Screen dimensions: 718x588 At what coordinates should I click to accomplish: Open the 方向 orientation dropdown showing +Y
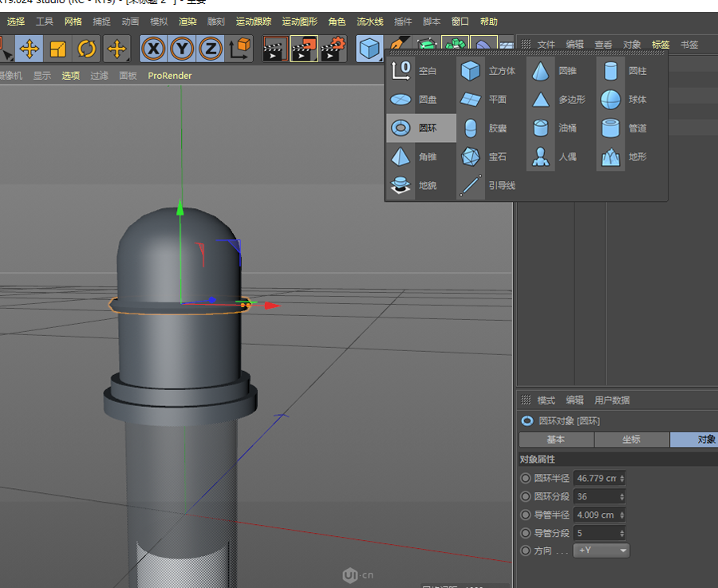(601, 550)
